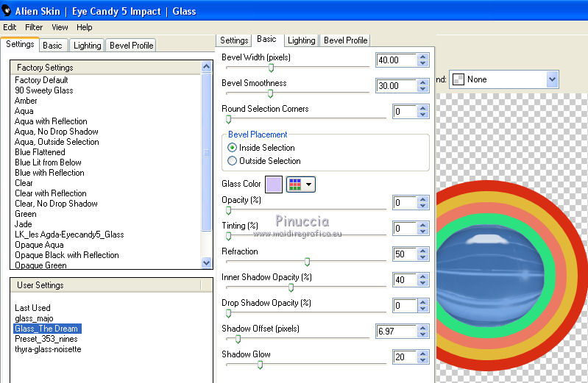The width and height of the screenshot is (588, 383).
Task: Decrease Shadow Offset with down arrow
Action: pyautogui.click(x=423, y=334)
